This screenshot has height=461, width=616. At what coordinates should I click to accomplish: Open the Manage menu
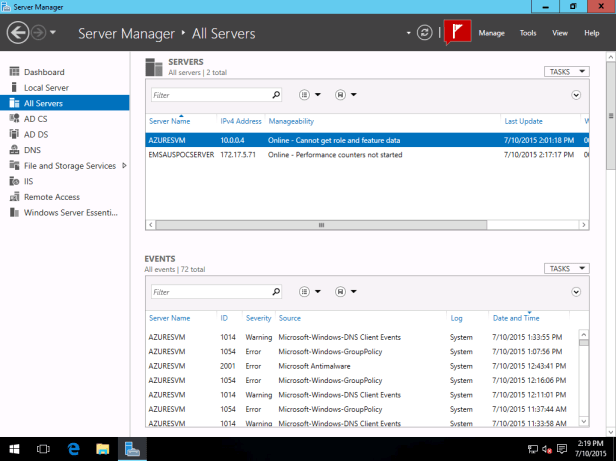click(x=491, y=33)
